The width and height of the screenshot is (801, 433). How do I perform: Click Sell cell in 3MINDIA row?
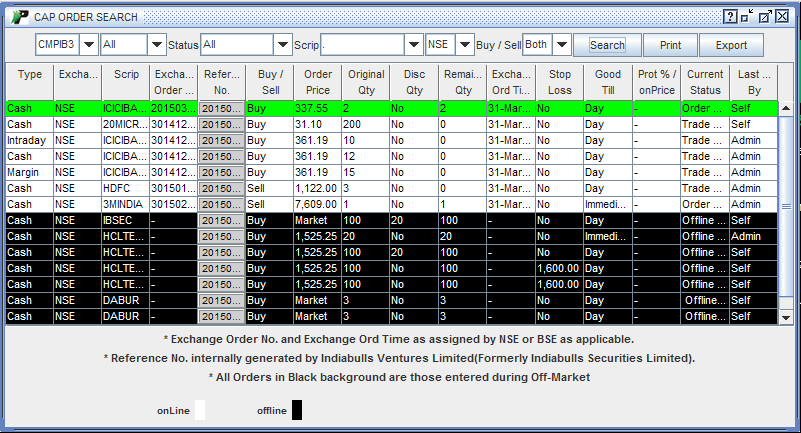(270, 204)
